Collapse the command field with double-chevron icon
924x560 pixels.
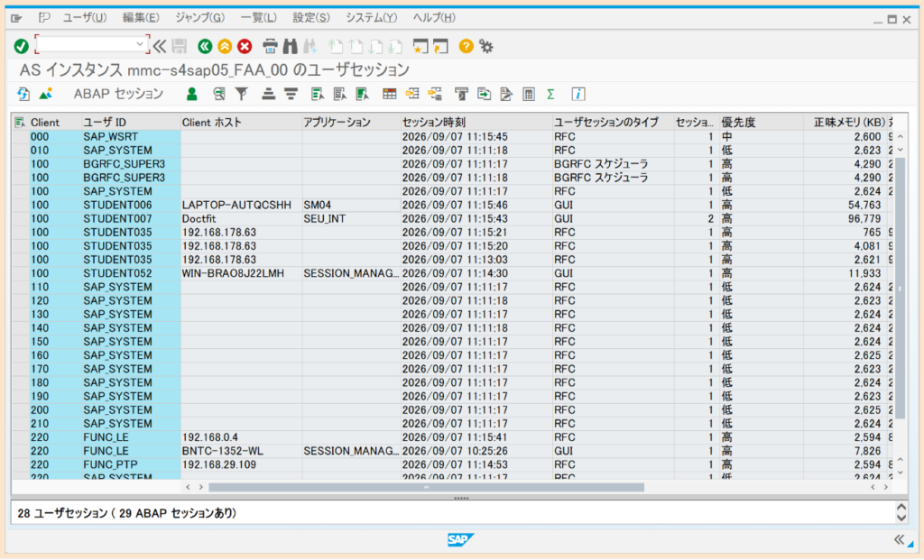click(160, 46)
